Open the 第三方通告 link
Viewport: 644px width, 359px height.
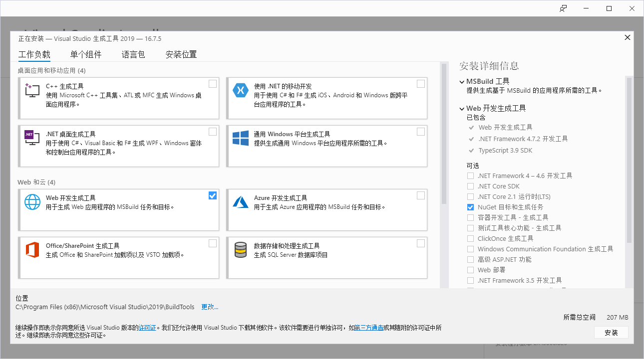point(369,328)
